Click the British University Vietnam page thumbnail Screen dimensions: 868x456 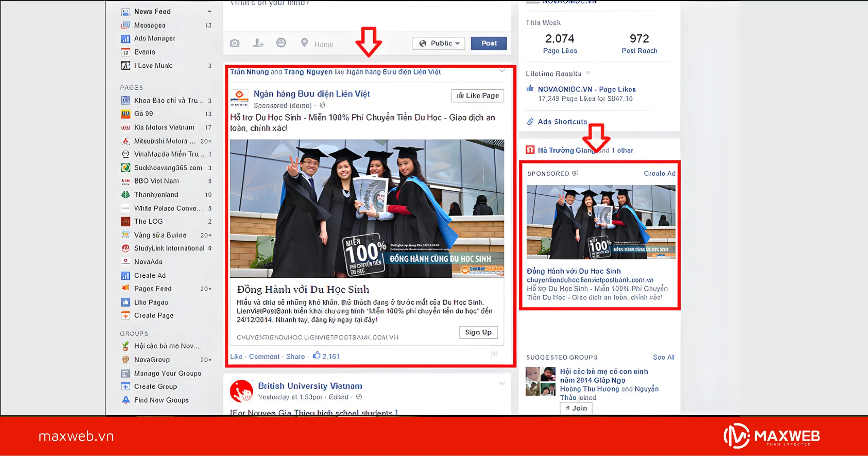pyautogui.click(x=241, y=390)
